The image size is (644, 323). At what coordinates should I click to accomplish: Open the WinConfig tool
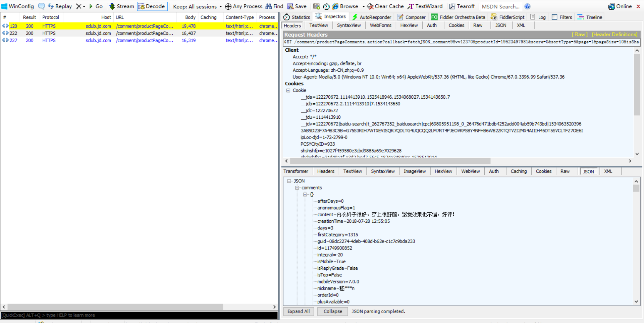point(18,6)
